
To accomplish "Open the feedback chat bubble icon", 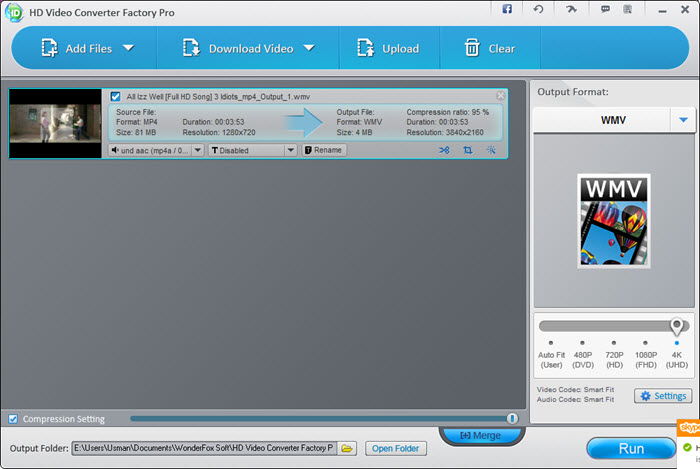I will [x=605, y=9].
